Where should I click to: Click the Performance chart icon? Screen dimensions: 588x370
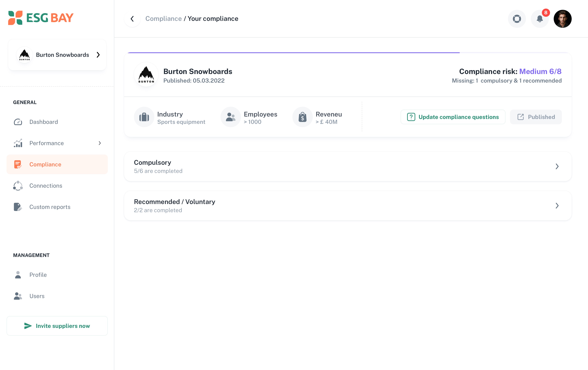click(x=18, y=143)
